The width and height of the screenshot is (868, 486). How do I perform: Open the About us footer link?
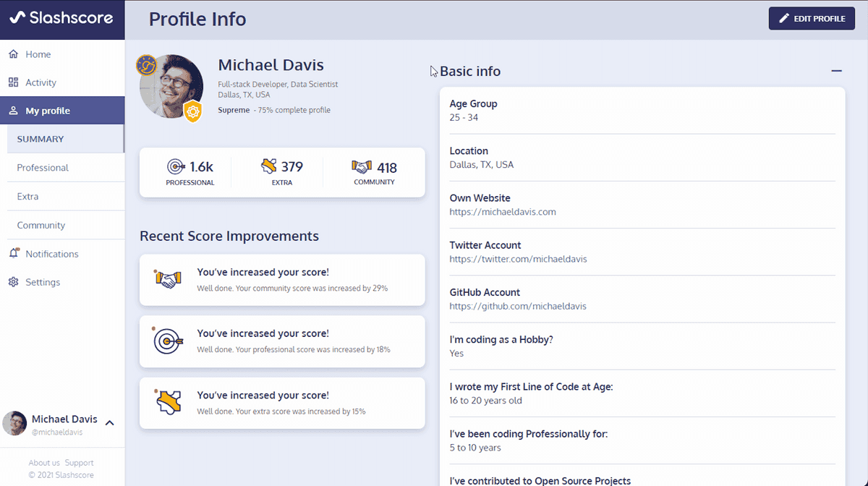(44, 463)
